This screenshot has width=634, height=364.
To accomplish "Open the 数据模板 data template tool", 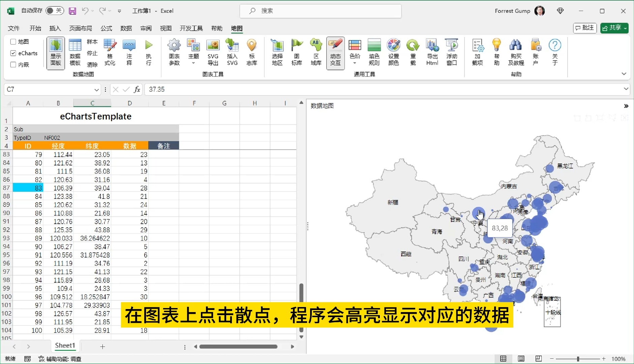I will 75,53.
